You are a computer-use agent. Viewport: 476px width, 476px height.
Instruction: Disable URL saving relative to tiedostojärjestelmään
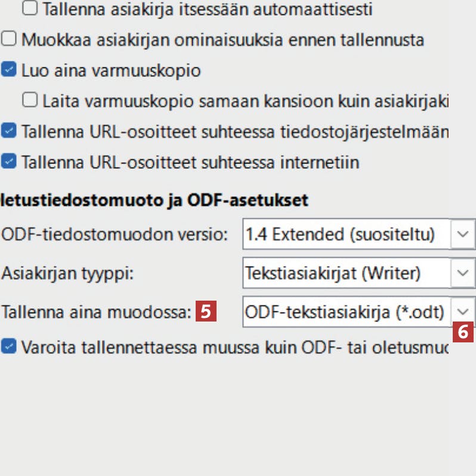tap(9, 131)
